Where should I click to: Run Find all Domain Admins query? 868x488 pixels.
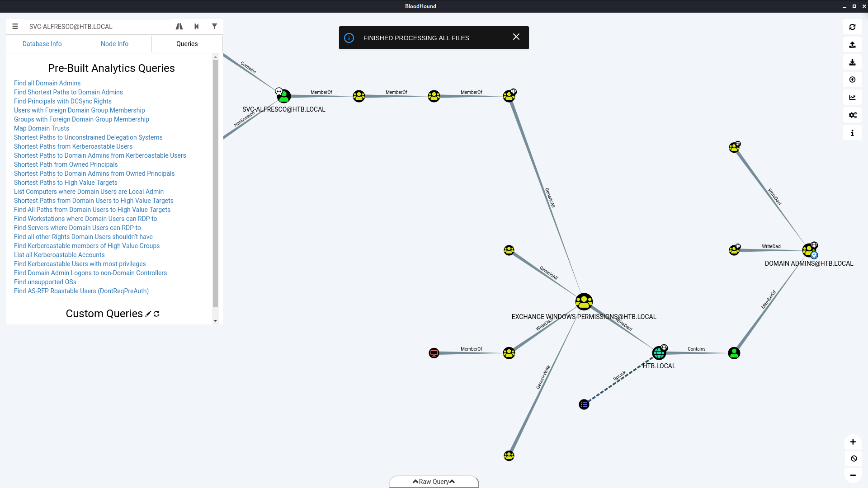tap(47, 83)
